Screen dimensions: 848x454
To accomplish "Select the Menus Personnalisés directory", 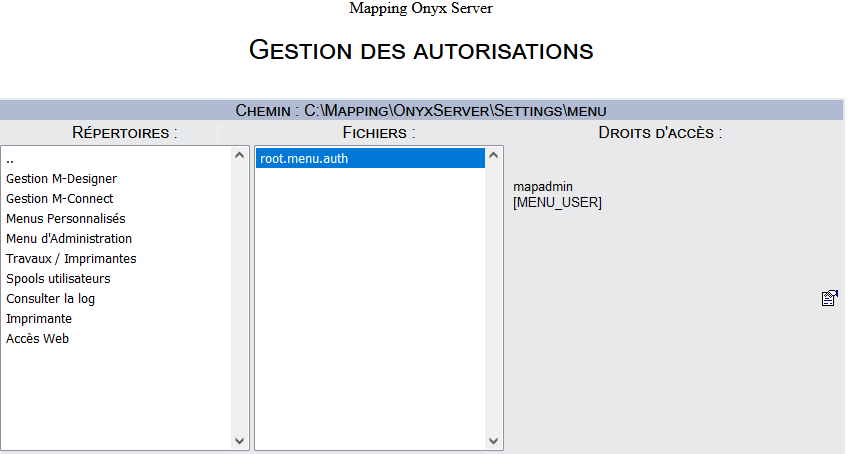I will point(66,219).
